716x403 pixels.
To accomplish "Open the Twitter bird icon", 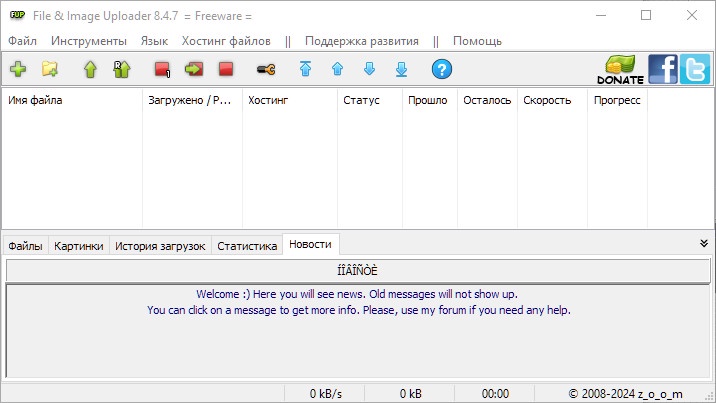I will pyautogui.click(x=695, y=69).
